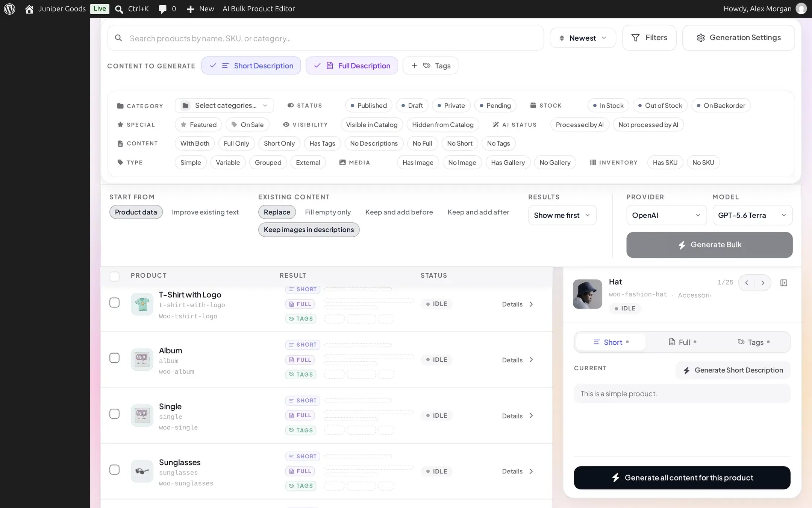Open Generation Settings gear

[x=738, y=38]
